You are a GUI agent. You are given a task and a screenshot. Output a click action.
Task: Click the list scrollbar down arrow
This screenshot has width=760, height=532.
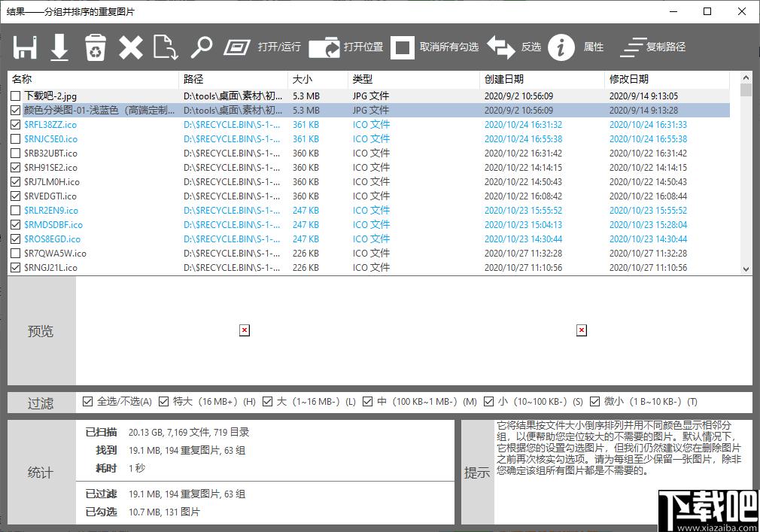tap(746, 269)
